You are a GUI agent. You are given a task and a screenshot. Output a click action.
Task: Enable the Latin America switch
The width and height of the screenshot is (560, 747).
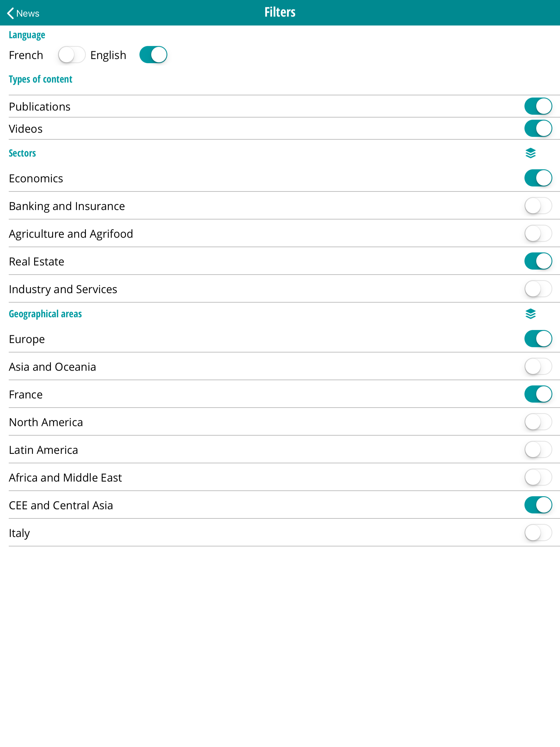[x=538, y=450]
